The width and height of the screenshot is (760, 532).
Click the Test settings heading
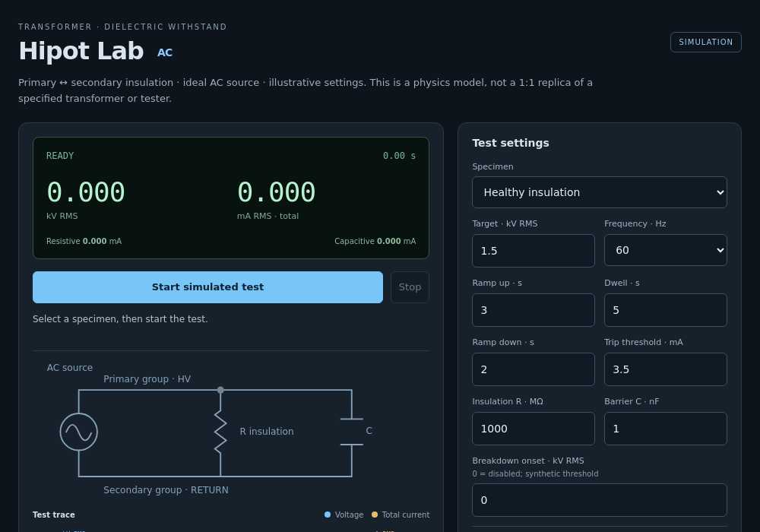click(x=511, y=143)
